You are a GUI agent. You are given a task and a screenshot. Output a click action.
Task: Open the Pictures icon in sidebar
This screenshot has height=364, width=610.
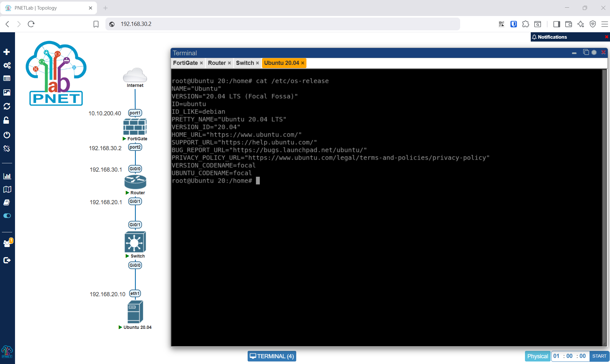point(7,92)
